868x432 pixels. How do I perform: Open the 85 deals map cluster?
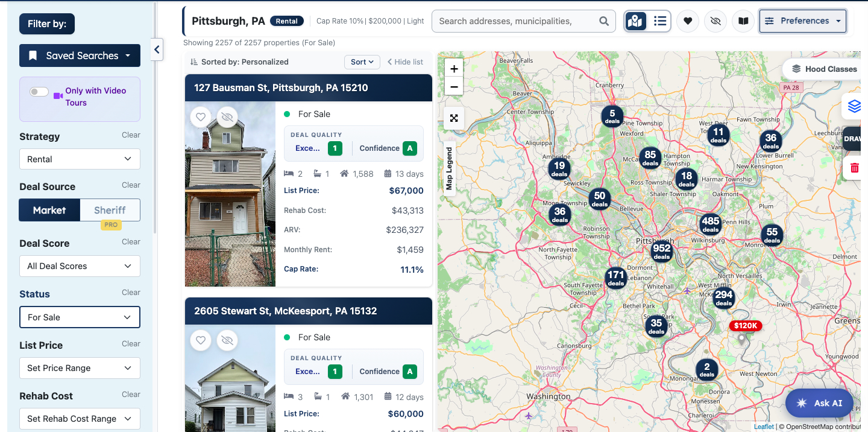point(650,158)
